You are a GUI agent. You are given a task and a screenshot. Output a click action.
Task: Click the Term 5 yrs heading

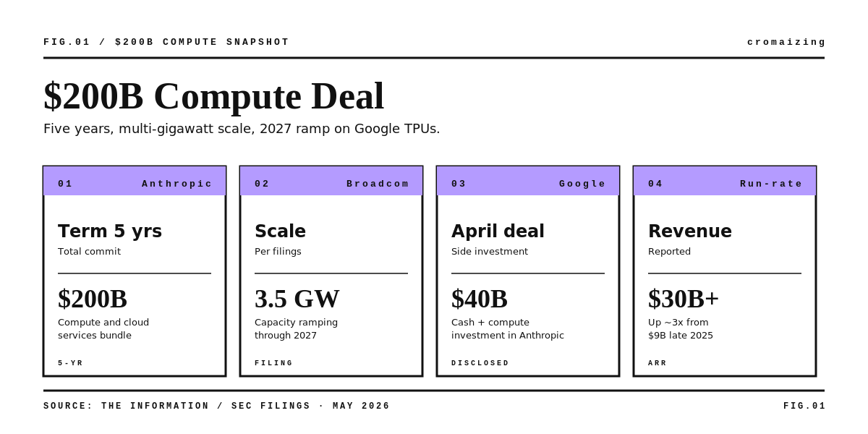click(x=110, y=231)
